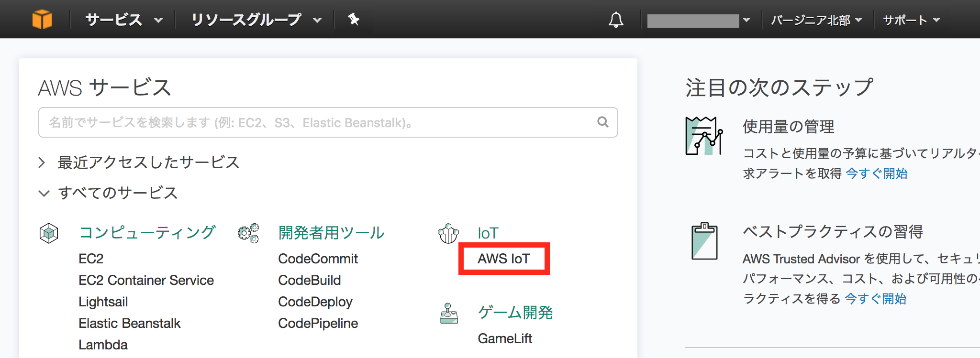Open the account name dropdown
This screenshot has height=358, width=980.
click(x=698, y=21)
